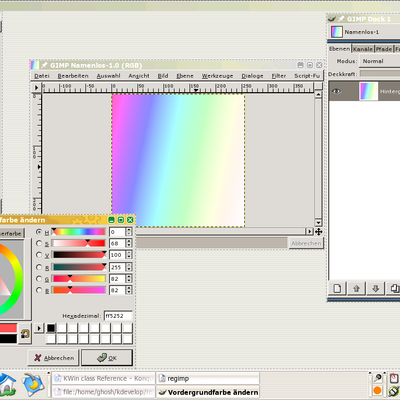Create a new layer in GIMP Dock

[337, 288]
